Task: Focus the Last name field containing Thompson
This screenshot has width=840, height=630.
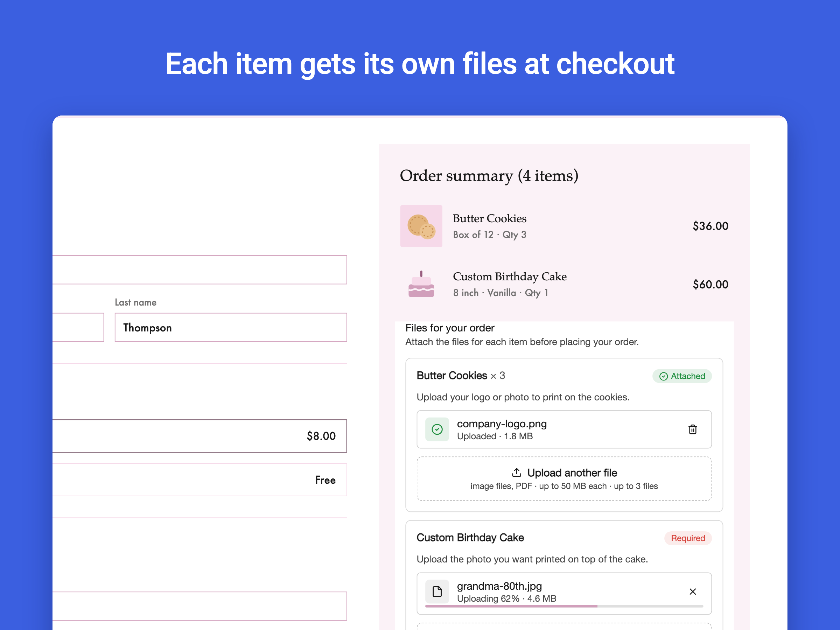Action: pos(231,327)
